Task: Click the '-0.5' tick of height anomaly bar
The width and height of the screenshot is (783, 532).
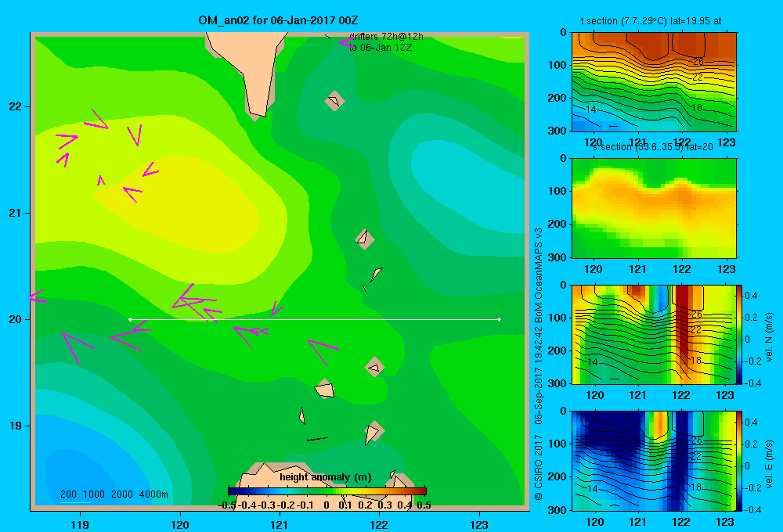Action: 228,505
